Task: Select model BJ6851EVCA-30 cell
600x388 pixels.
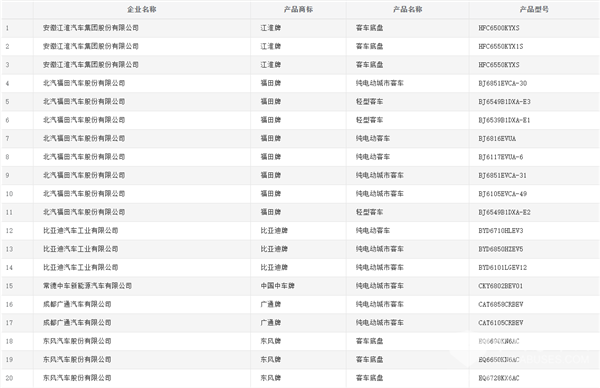Action: pos(502,83)
